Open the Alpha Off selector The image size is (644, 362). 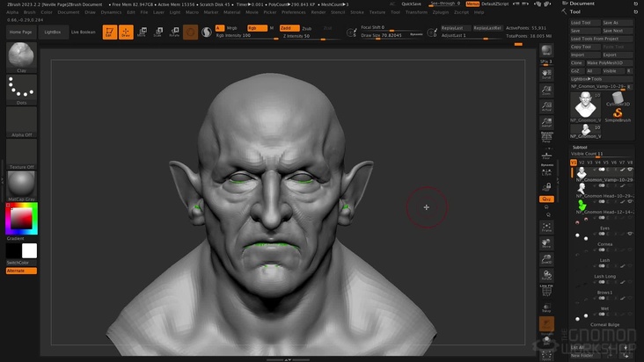pos(21,122)
